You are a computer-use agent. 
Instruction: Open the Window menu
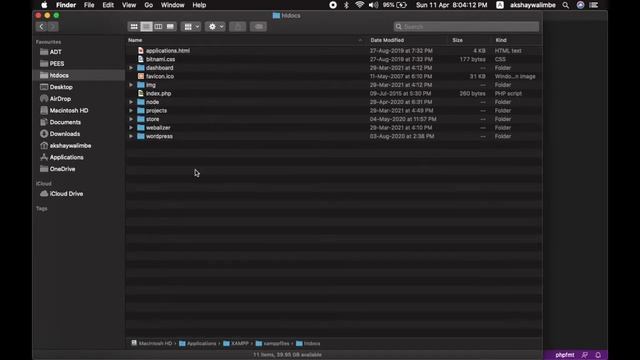172,5
